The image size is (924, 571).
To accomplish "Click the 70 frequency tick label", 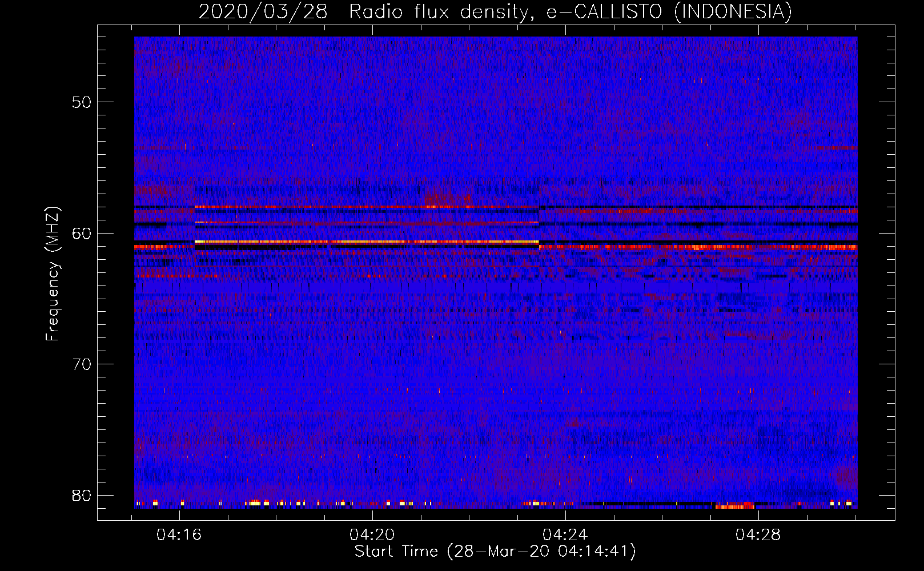I will 82,364.
